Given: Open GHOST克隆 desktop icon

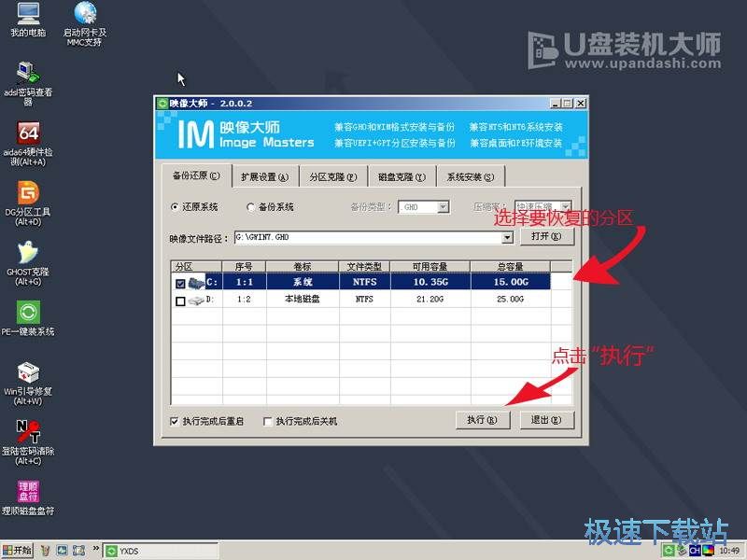Looking at the screenshot, I should [x=28, y=263].
